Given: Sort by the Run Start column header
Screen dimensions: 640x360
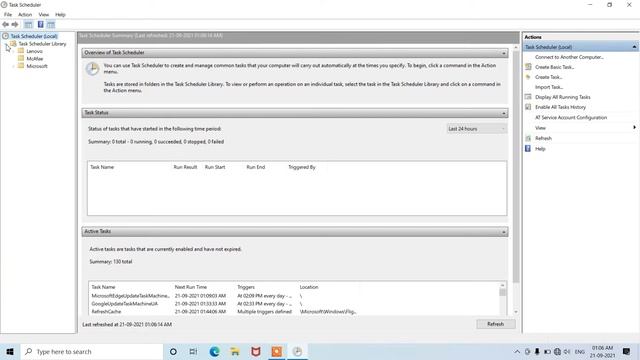Looking at the screenshot, I should [215, 167].
